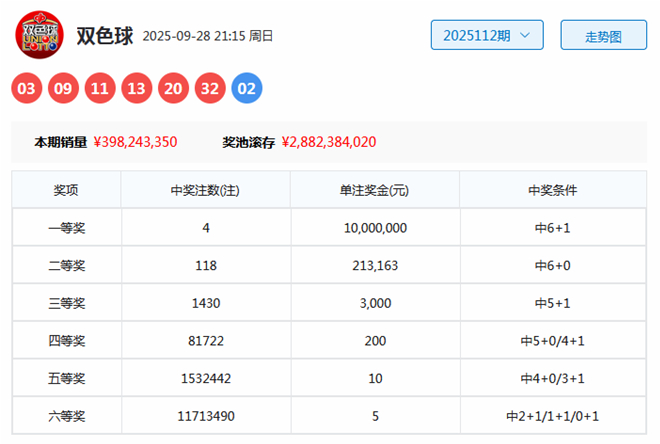The width and height of the screenshot is (660, 444).
Task: Select the 一等奖 row label
Action: pos(66,228)
